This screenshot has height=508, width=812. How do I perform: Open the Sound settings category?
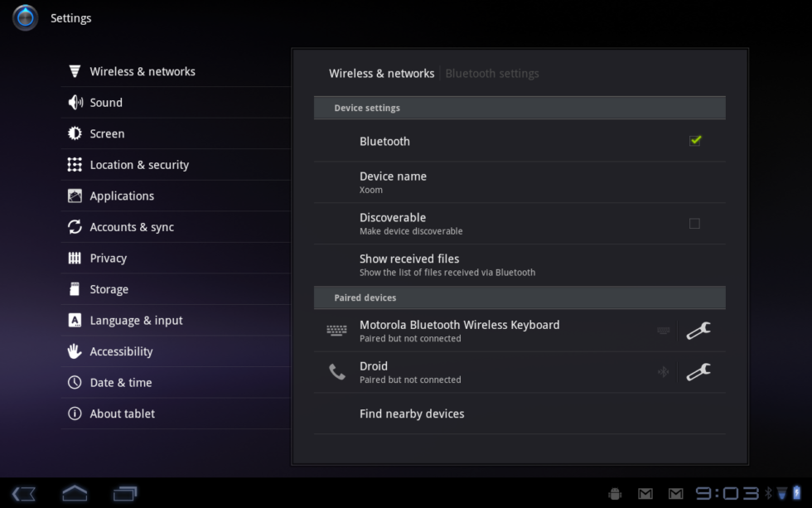[x=106, y=103]
